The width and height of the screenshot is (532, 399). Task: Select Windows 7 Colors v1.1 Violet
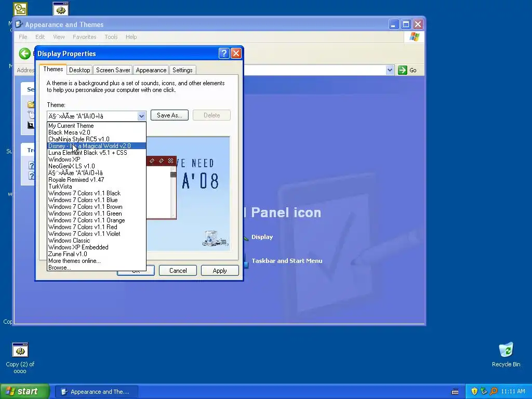[96, 234]
